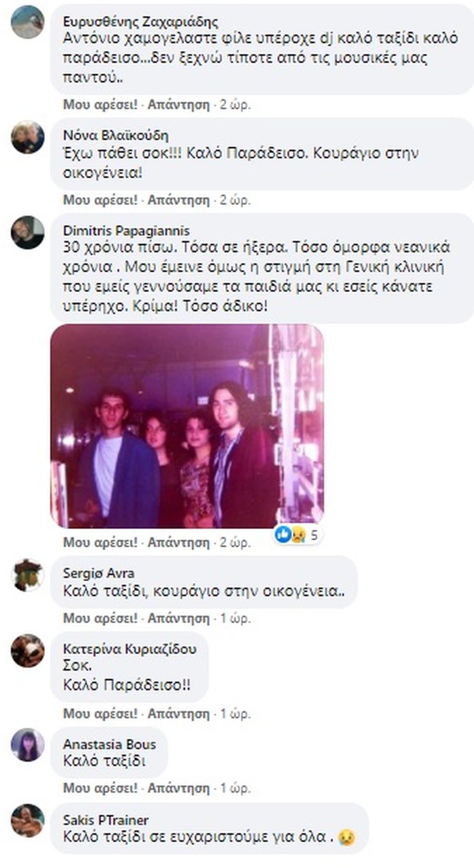
Task: Reply to Anastasia Bous's comment
Action: tap(178, 788)
